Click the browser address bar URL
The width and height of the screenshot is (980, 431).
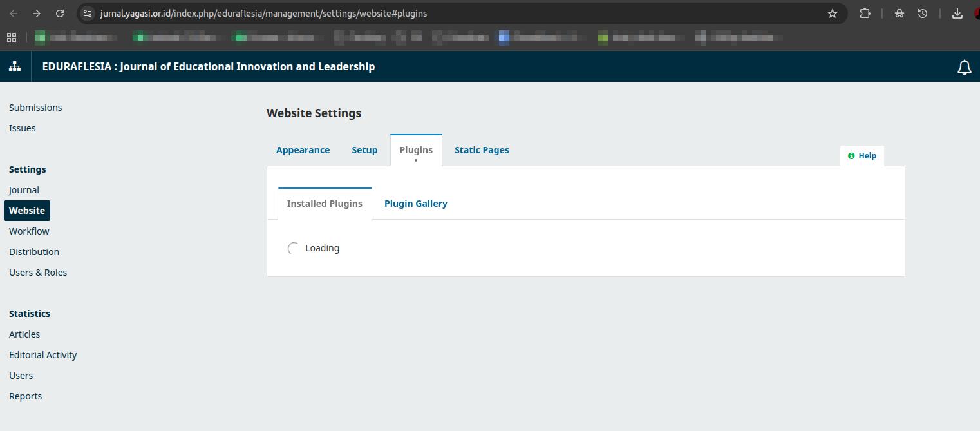coord(263,14)
